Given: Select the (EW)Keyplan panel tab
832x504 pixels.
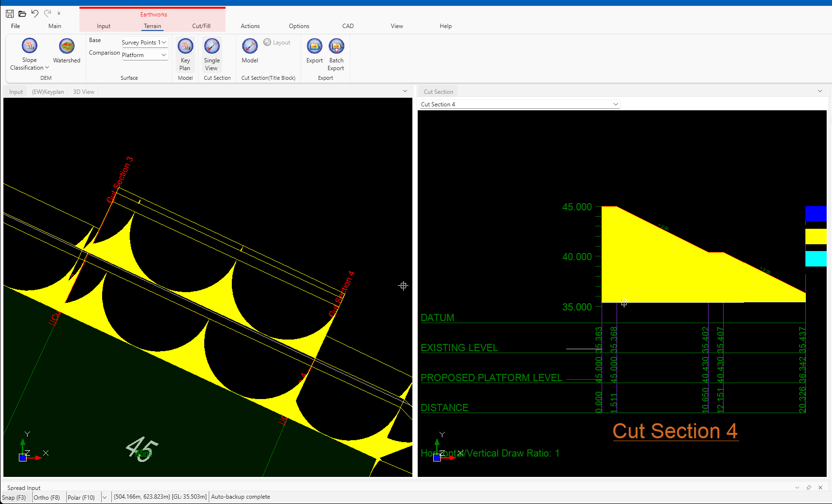Looking at the screenshot, I should click(x=48, y=92).
